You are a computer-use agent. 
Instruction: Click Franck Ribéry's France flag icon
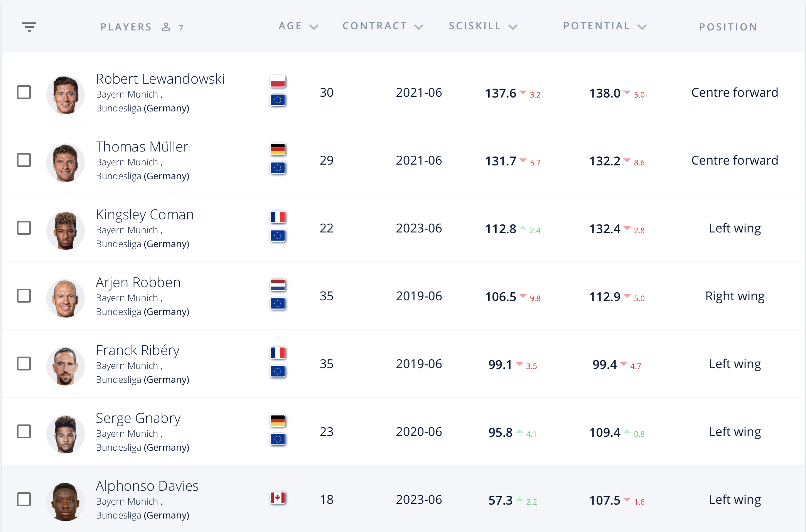[278, 353]
